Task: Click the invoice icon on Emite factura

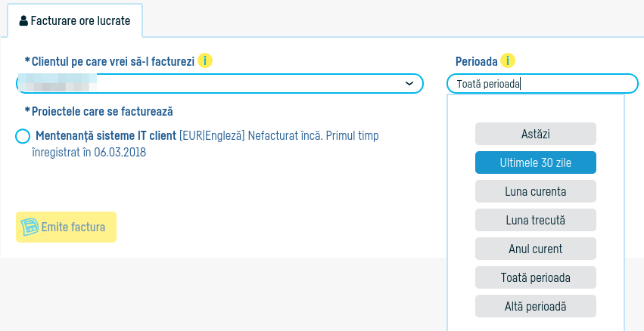Action: pos(30,227)
